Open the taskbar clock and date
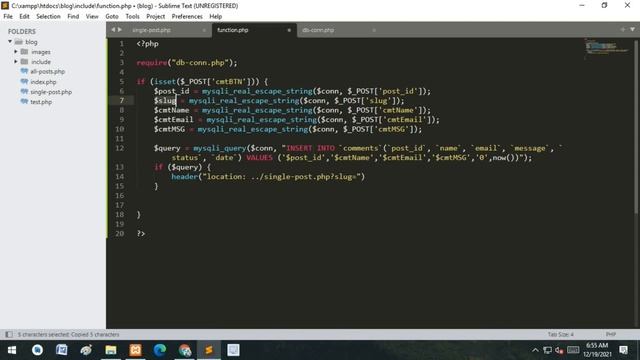 coord(597,350)
